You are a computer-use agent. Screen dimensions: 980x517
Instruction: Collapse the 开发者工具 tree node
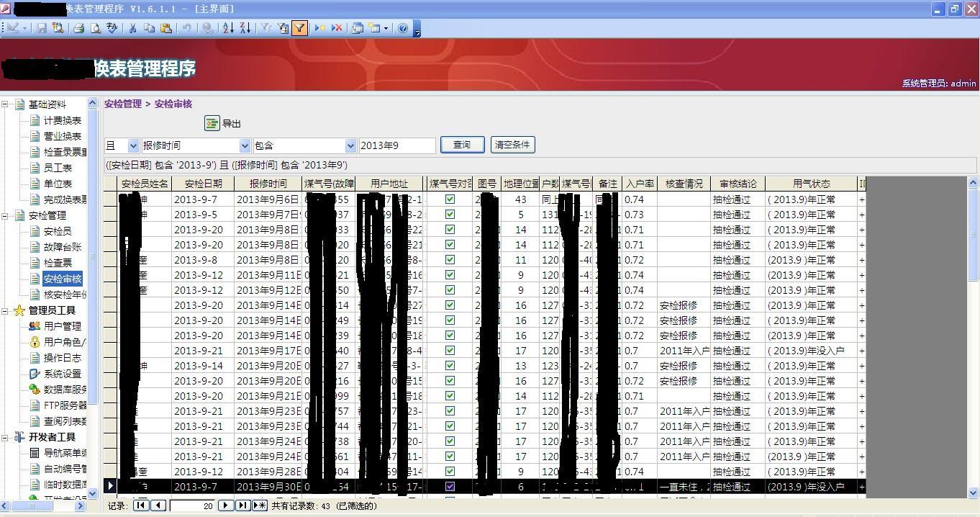click(x=5, y=437)
